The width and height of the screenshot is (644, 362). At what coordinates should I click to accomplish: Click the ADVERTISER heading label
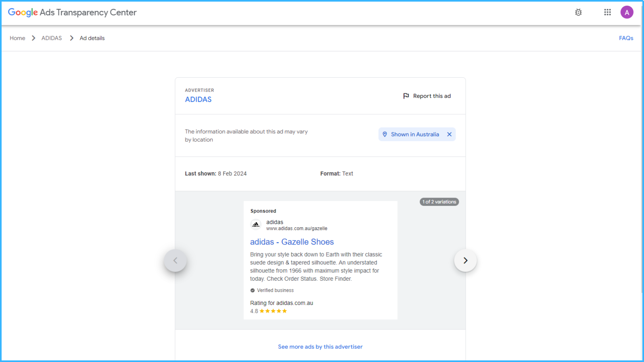click(x=199, y=90)
